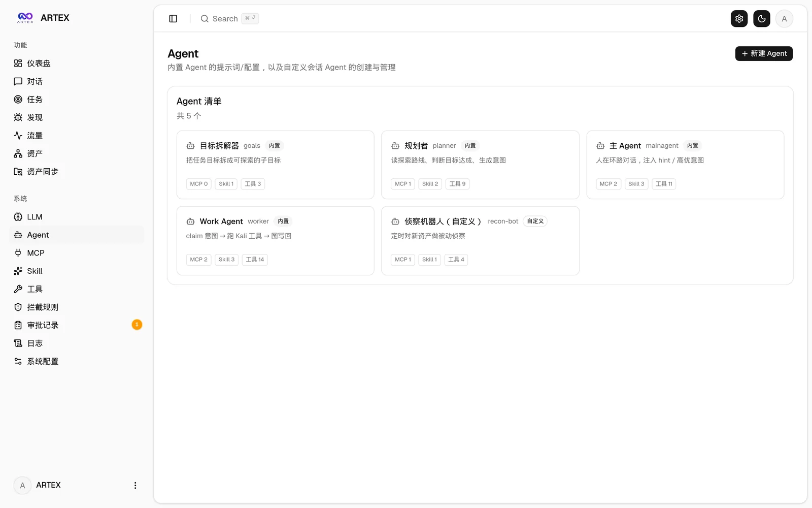Viewport: 812px width, 508px height.
Task: Open 资产同步 folder sync icon
Action: pos(18,172)
